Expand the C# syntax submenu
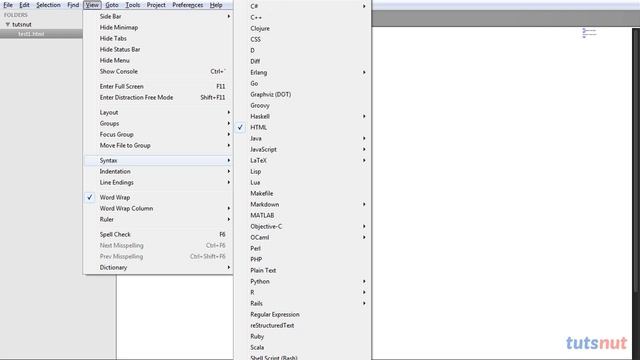 [x=302, y=6]
